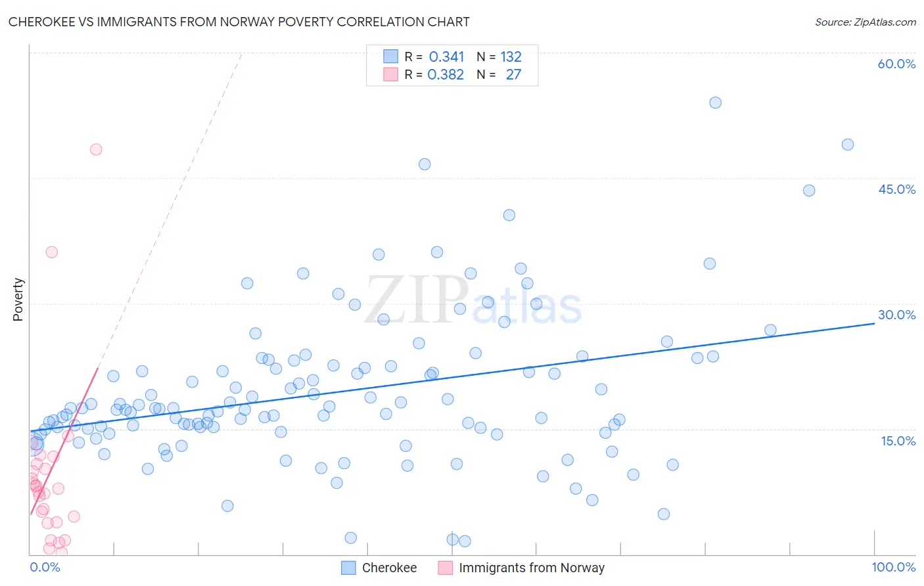The height and width of the screenshot is (586, 924).
Task: Click the 100.0% x-axis label
Action: coord(894,567)
